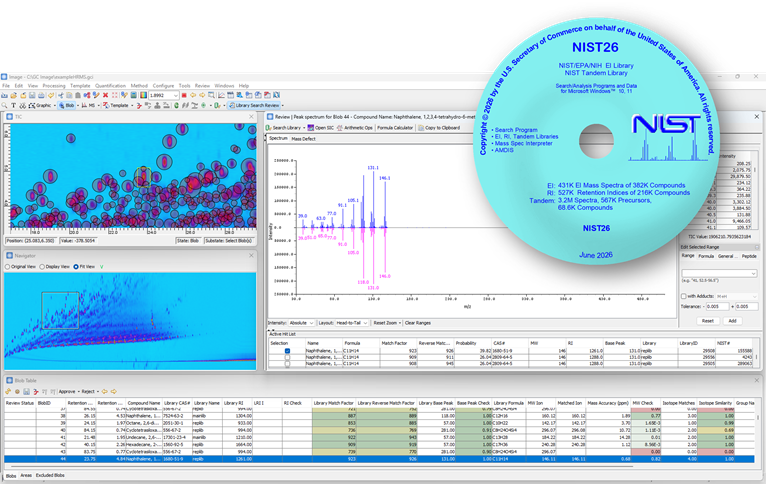Check the second hit list row checkbox
The height and width of the screenshot is (484, 766).
coord(287,357)
